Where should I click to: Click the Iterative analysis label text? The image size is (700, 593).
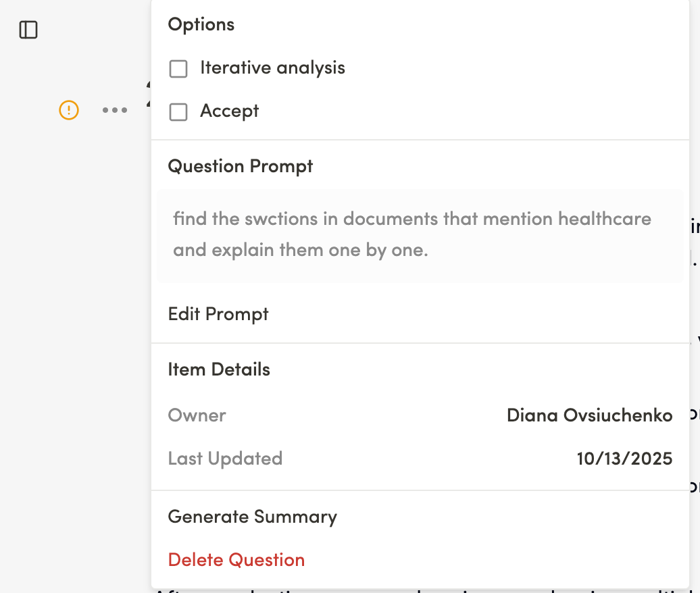(x=272, y=68)
